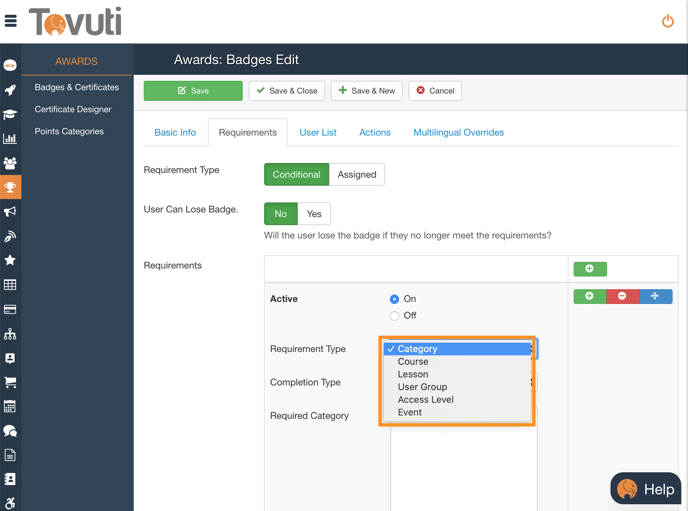Open the graduation cap sidebar icon
688x511 pixels.
[10, 114]
